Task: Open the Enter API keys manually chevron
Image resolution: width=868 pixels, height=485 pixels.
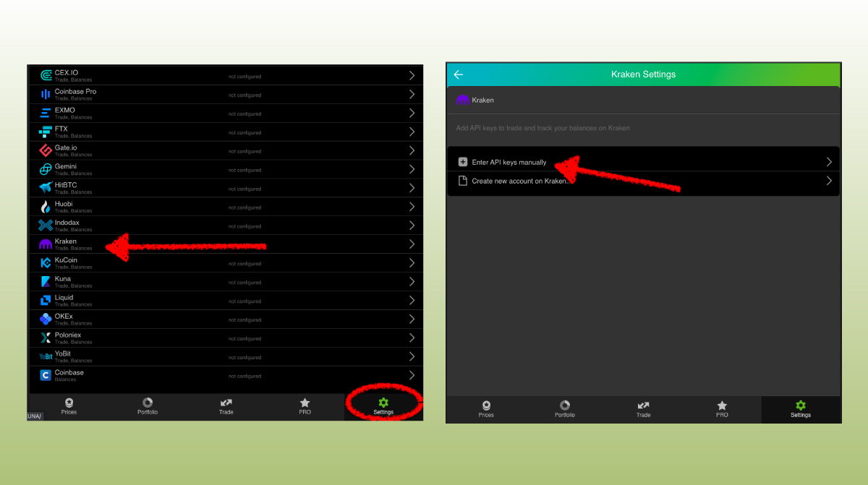Action: 829,160
